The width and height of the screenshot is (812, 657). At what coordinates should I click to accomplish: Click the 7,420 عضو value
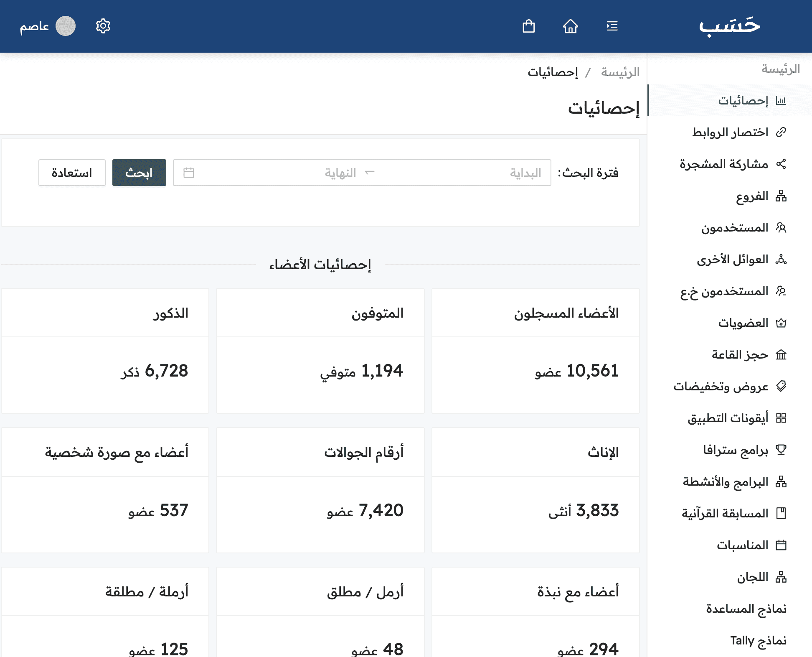pos(365,511)
